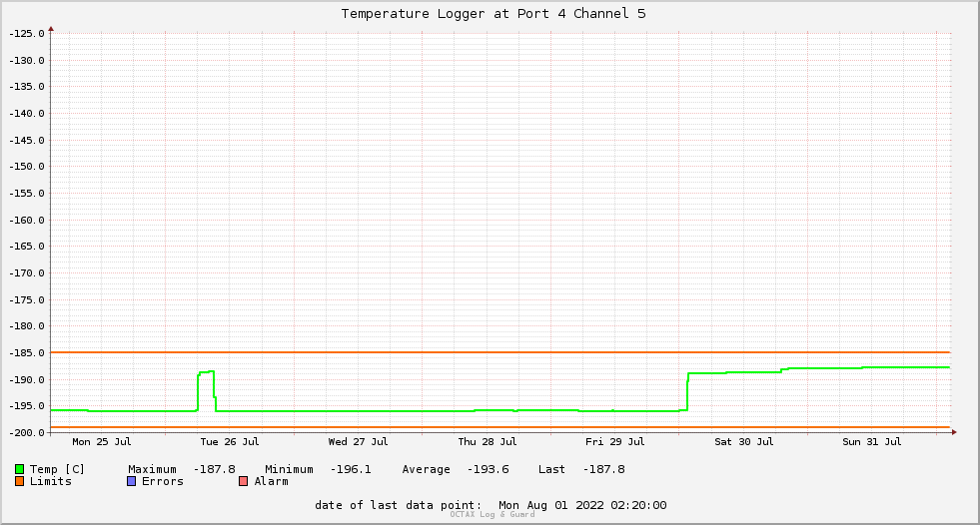This screenshot has height=525, width=980.
Task: Click the Maximum -187.8 value
Action: point(215,469)
